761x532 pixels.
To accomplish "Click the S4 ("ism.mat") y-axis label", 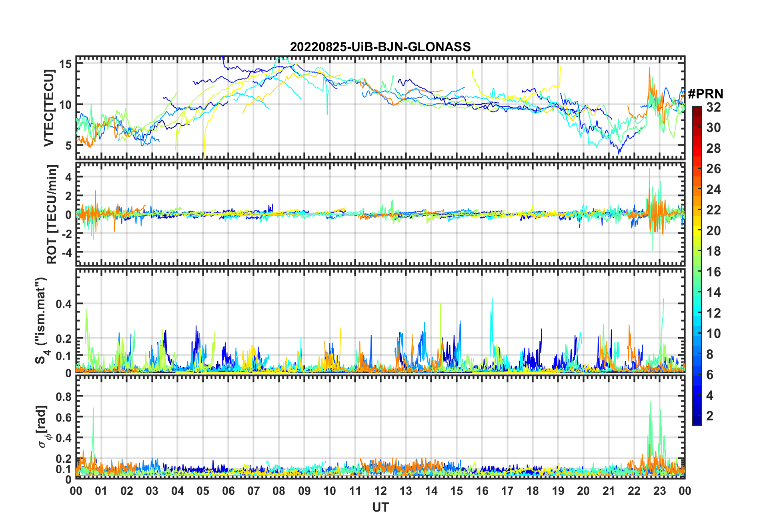I will tap(41, 320).
